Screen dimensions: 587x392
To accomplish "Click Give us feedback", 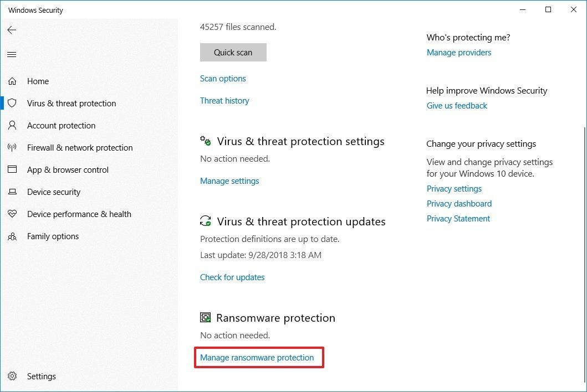I will coord(457,105).
